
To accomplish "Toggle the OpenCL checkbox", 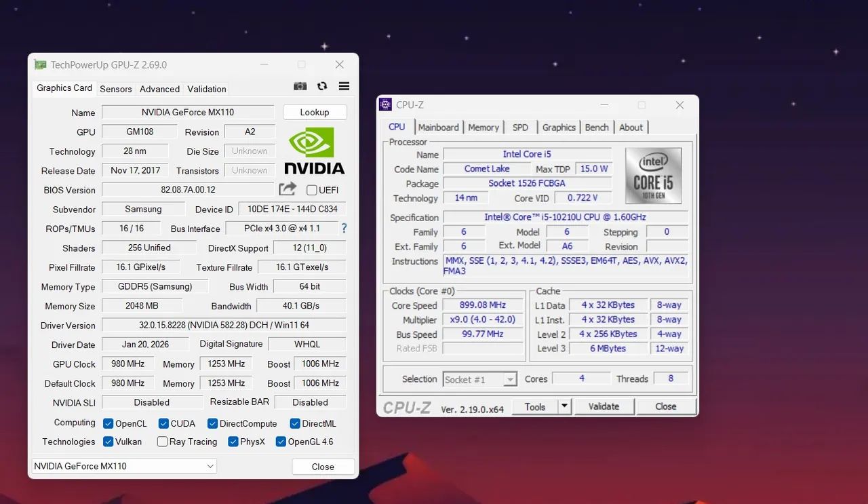I will [108, 423].
